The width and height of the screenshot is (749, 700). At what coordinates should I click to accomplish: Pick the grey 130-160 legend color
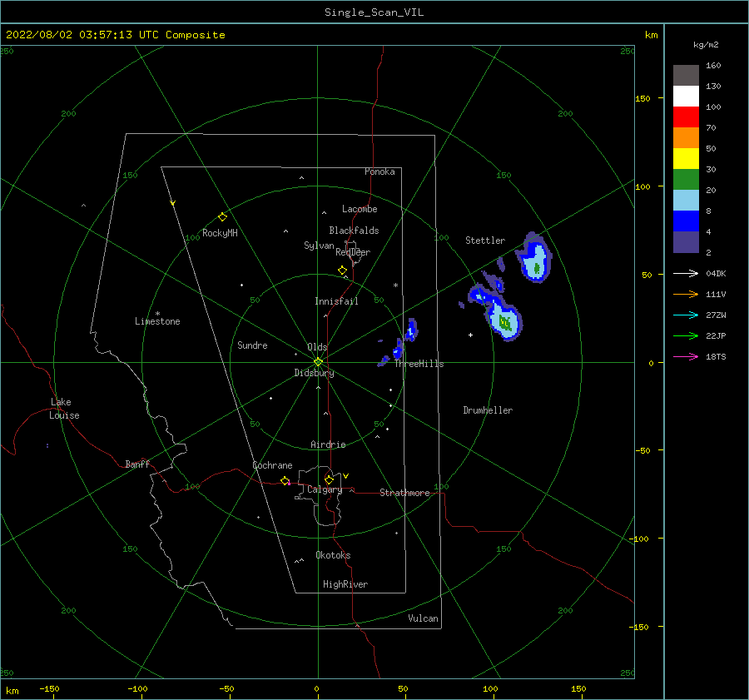coord(686,76)
